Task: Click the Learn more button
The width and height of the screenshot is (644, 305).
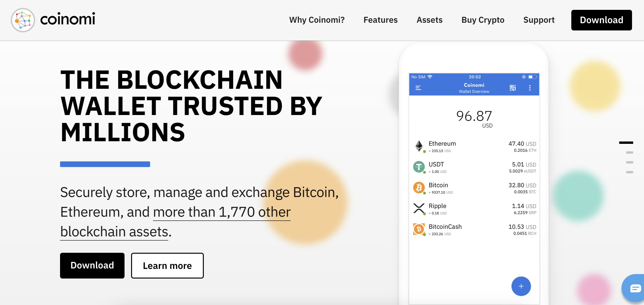Action: (x=167, y=266)
